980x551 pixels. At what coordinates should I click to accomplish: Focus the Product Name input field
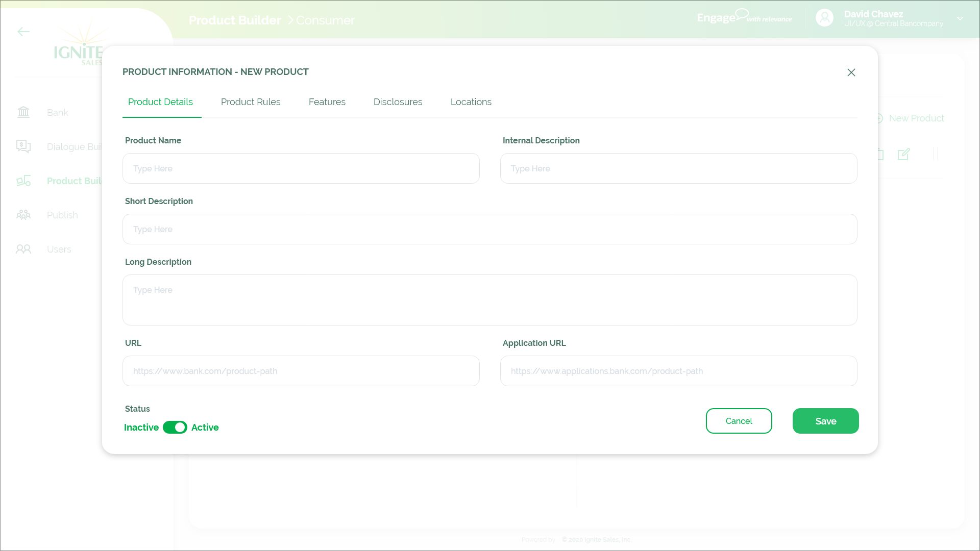pyautogui.click(x=301, y=168)
